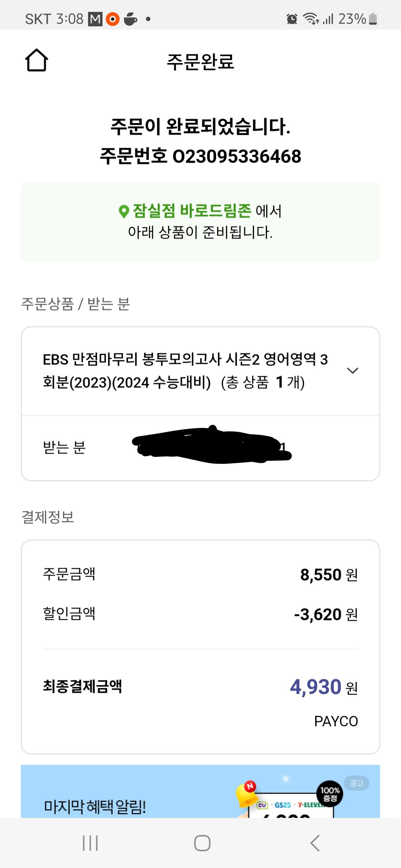Tap the Android back navigation button
The width and height of the screenshot is (401, 868).
pos(315,843)
